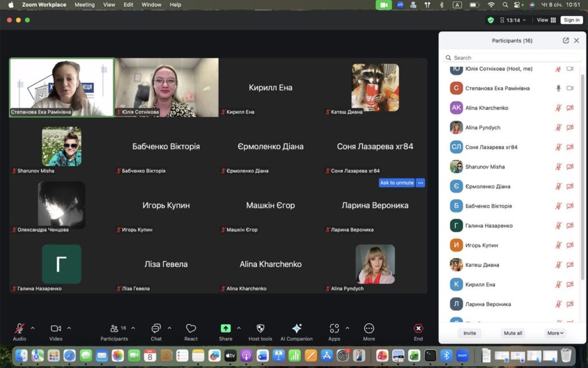Screen dimensions: 588x368
Task: Open the Window menu in menu bar
Action: [152, 5]
